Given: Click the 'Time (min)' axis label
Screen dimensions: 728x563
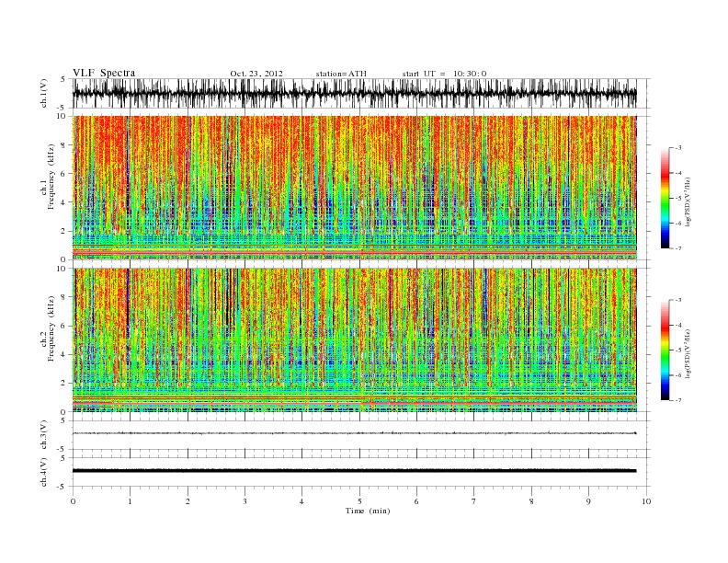Looking at the screenshot, I should (368, 511).
